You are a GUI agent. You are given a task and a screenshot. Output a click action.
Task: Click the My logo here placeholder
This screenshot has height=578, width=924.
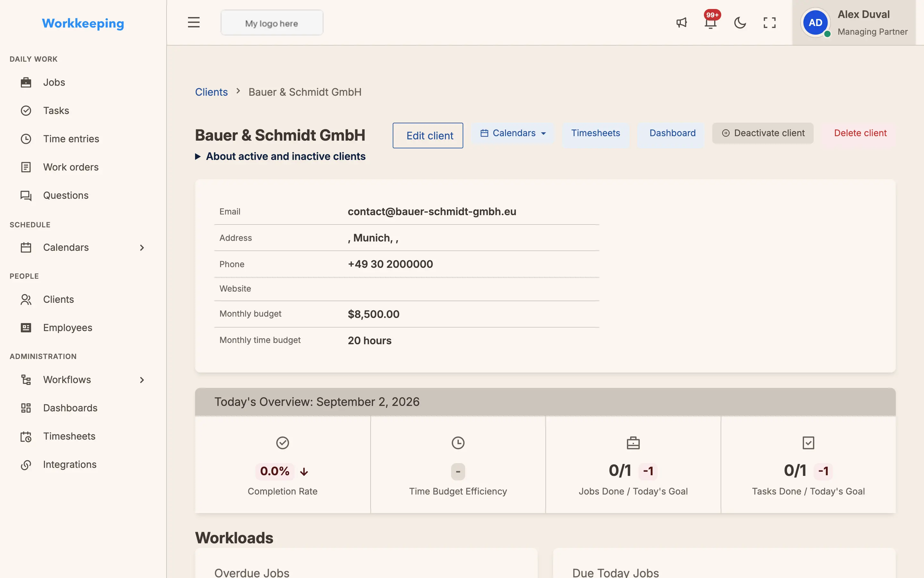(x=272, y=23)
